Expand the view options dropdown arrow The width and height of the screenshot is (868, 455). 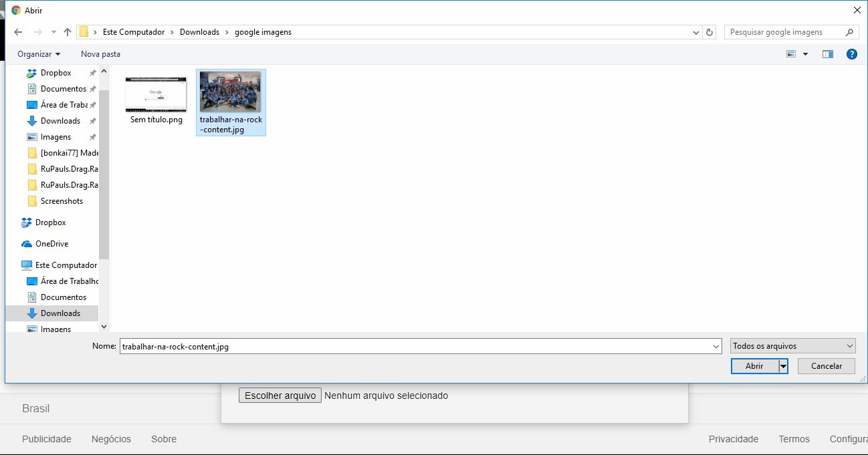[805, 54]
